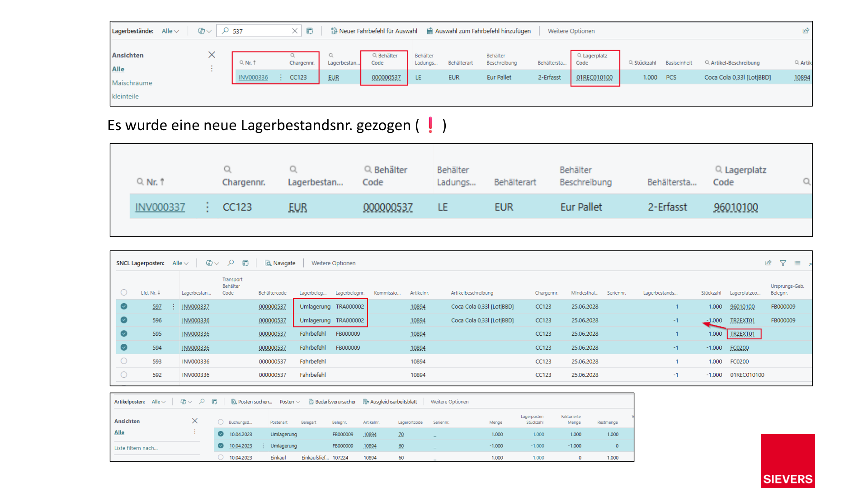The height and width of the screenshot is (488, 868).
Task: Open the filter pane funnel in SNCL Lagerposten
Action: (x=783, y=263)
